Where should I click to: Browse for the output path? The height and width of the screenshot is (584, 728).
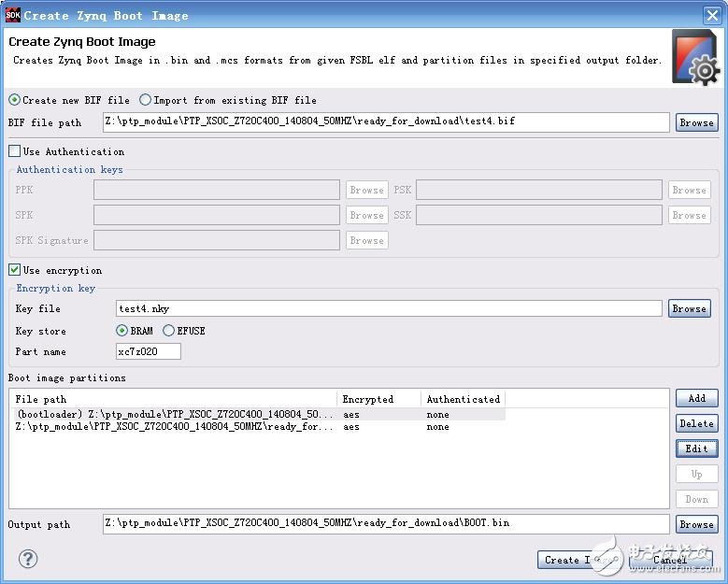point(696,524)
